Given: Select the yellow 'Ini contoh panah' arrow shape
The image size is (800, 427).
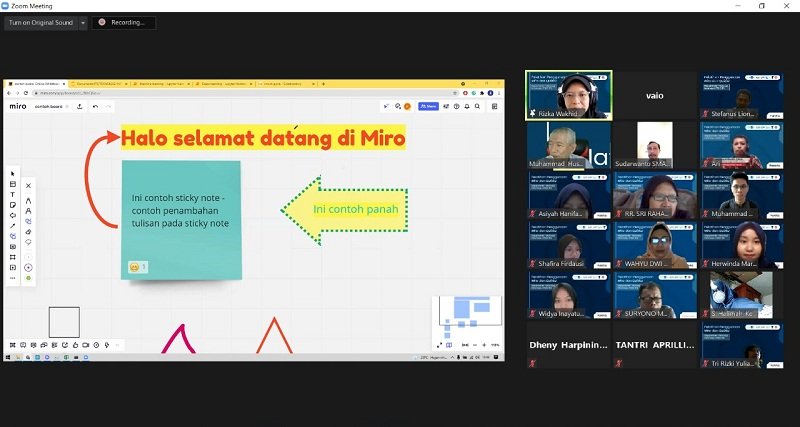Looking at the screenshot, I should pos(345,210).
